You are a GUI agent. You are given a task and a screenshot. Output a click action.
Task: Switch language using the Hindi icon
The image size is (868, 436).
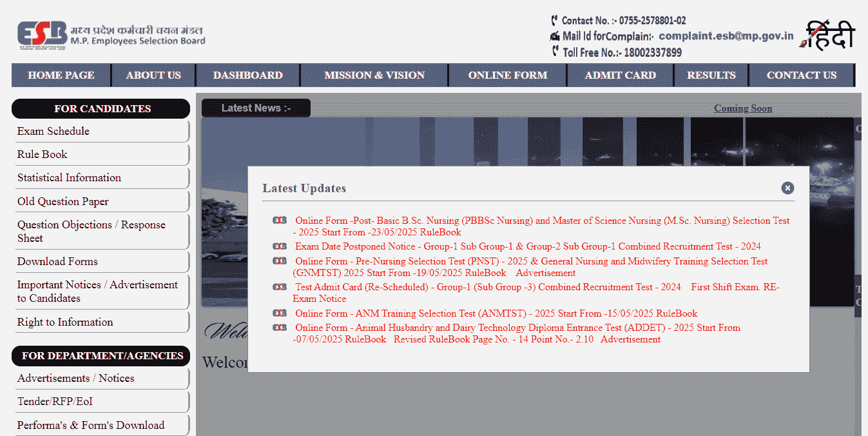point(828,35)
